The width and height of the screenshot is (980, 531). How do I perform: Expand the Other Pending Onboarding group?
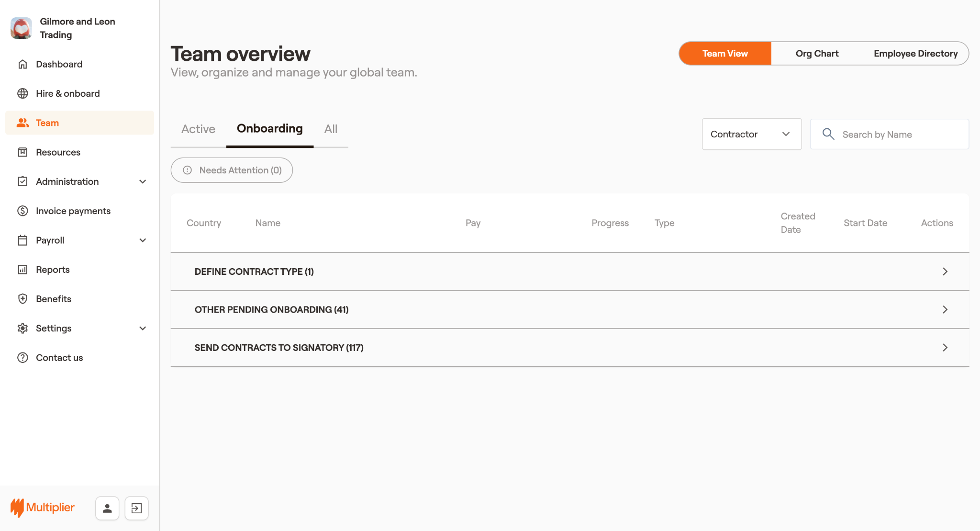tap(945, 310)
